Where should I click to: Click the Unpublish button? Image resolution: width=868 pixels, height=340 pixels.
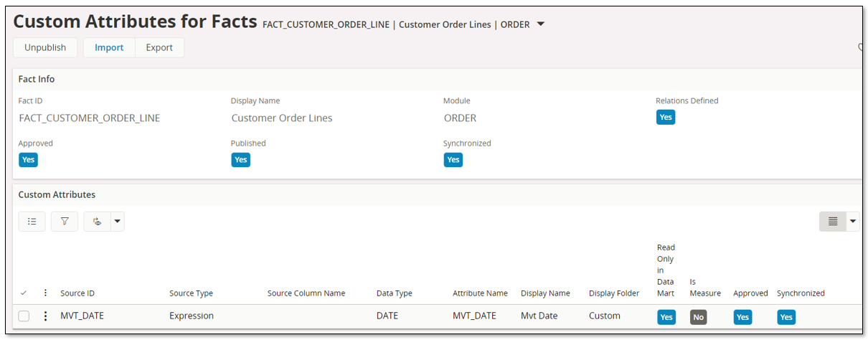[x=45, y=47]
